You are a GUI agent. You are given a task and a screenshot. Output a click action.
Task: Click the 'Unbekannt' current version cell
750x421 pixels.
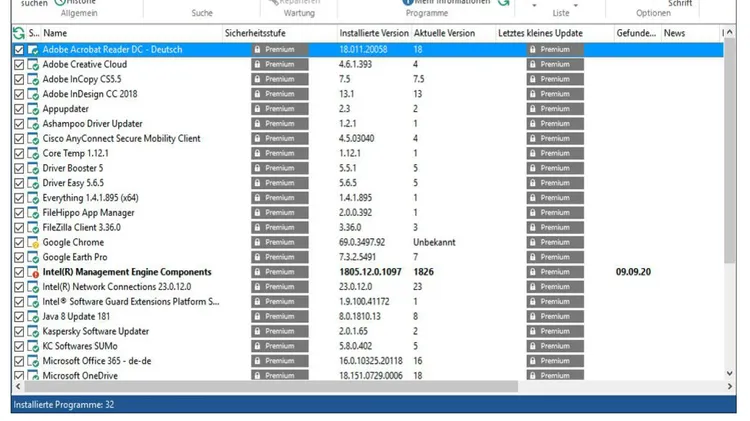click(x=434, y=243)
